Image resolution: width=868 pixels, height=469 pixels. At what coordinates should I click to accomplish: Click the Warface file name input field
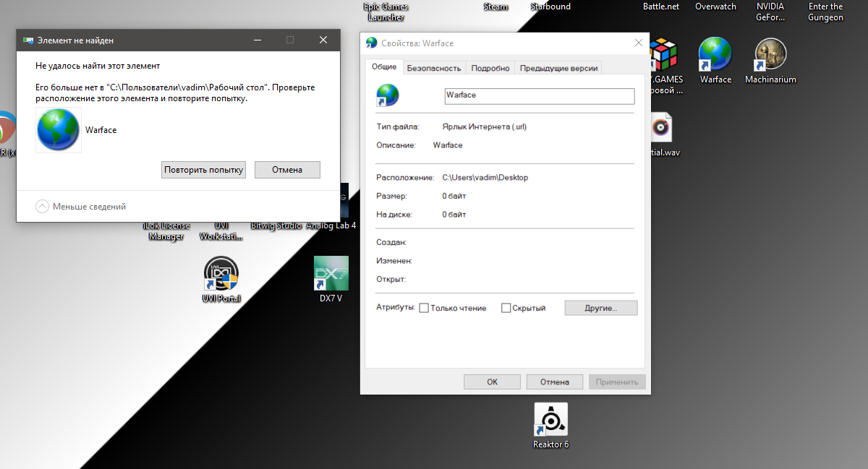click(539, 95)
